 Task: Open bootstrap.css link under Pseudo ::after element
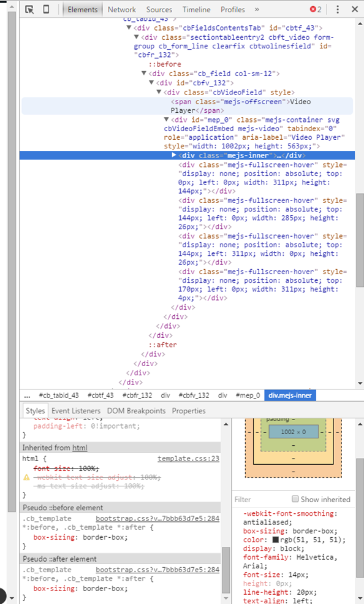(x=157, y=570)
